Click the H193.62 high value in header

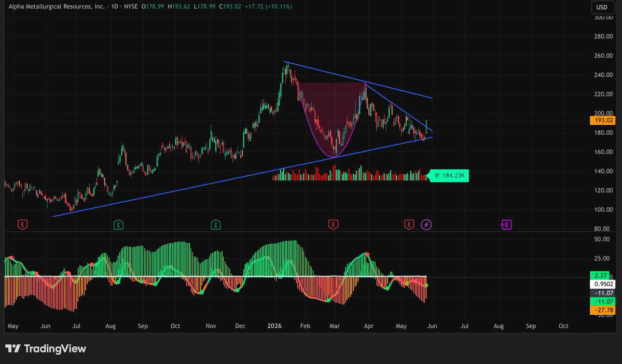coord(179,6)
